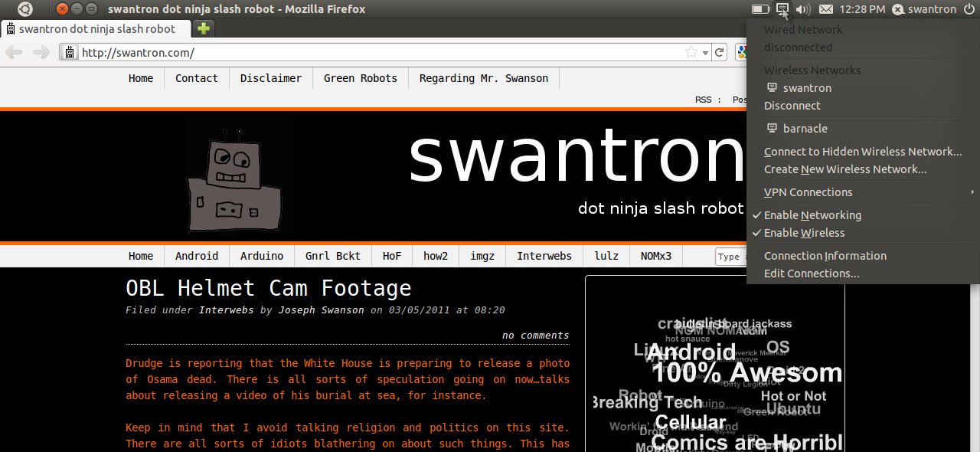Reload the page with the refresh icon
This screenshot has height=452, width=980.
[x=719, y=52]
